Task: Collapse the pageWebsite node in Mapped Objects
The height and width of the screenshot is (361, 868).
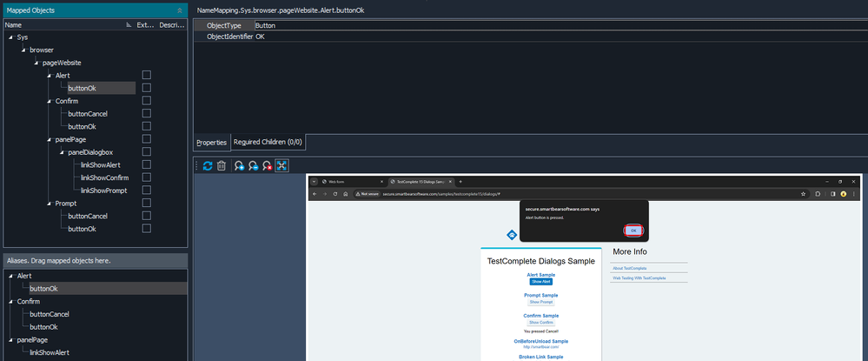Action: pos(36,63)
